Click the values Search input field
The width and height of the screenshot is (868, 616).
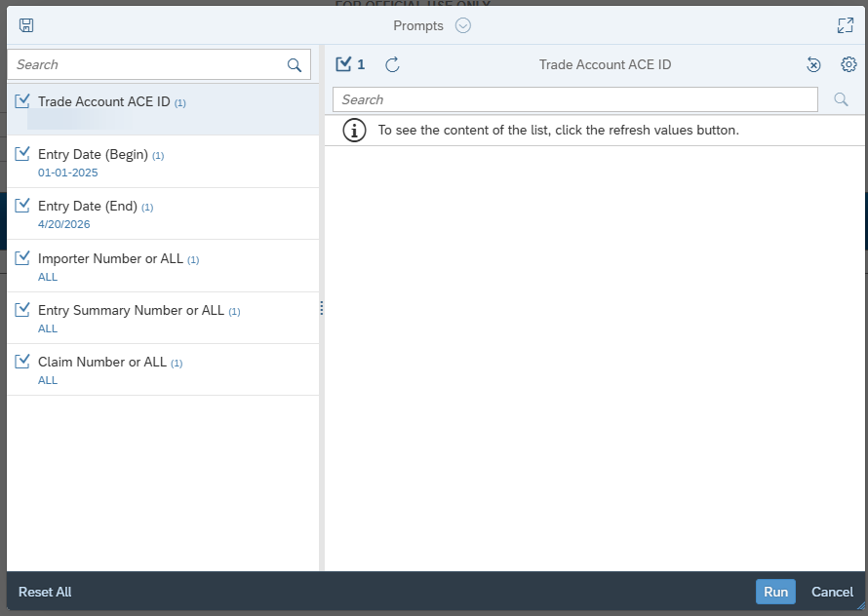click(x=574, y=99)
